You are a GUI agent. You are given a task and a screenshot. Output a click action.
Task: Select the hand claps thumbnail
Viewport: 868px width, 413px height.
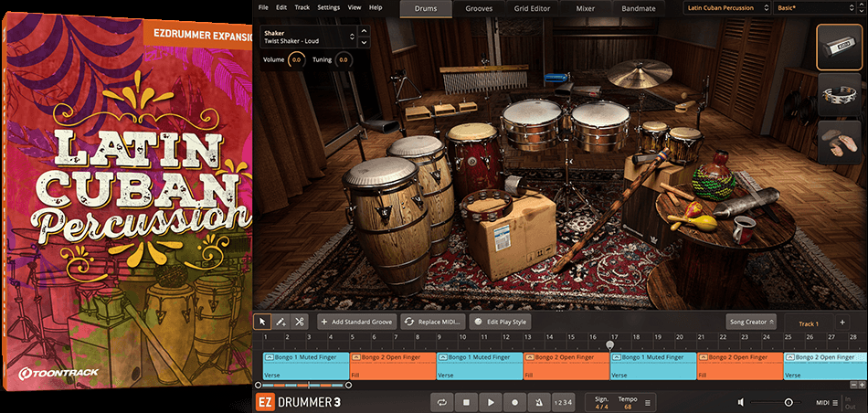(839, 143)
